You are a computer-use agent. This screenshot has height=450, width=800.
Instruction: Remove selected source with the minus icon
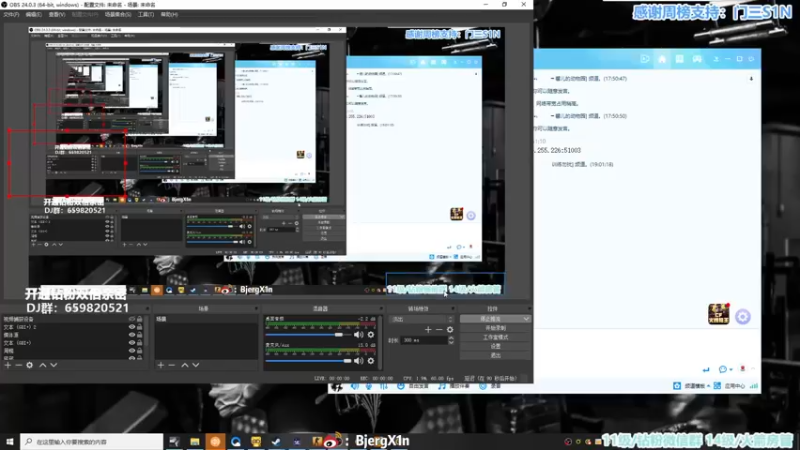coord(18,365)
